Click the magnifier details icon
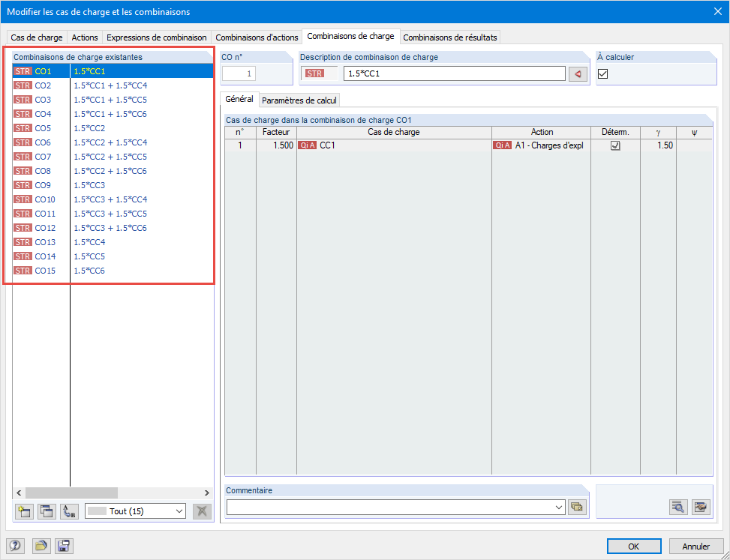Screen dimensions: 730x560 click(x=679, y=507)
